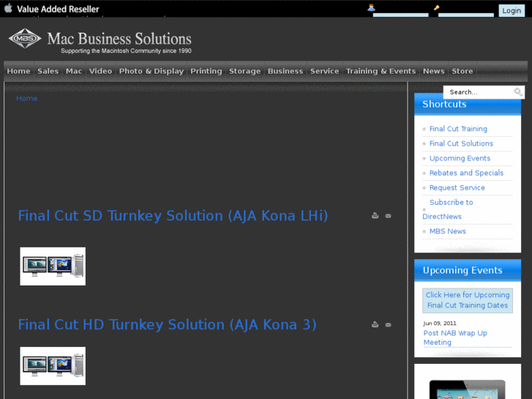
Task: Click the password key icon
Action: (x=436, y=8)
